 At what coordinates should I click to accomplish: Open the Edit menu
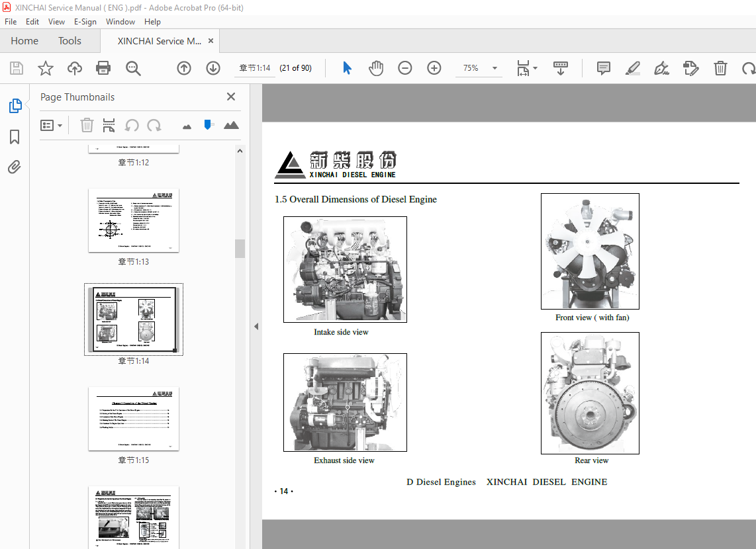point(32,22)
